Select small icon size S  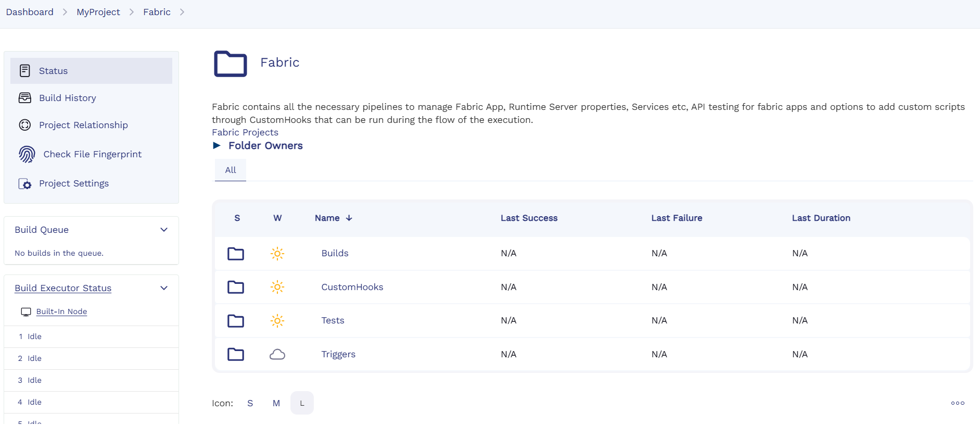point(250,403)
